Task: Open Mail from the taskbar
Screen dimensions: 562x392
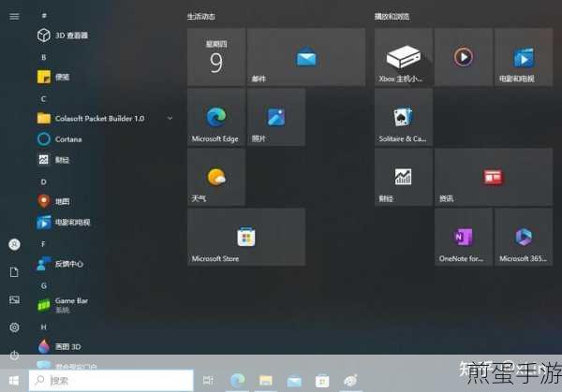Action: [294, 381]
